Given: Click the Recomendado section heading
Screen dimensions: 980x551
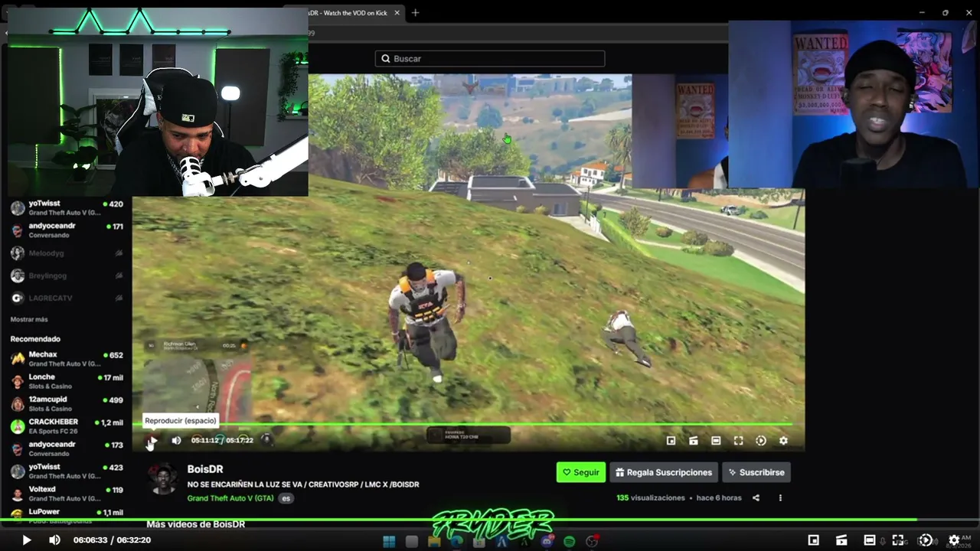Looking at the screenshot, I should point(35,339).
